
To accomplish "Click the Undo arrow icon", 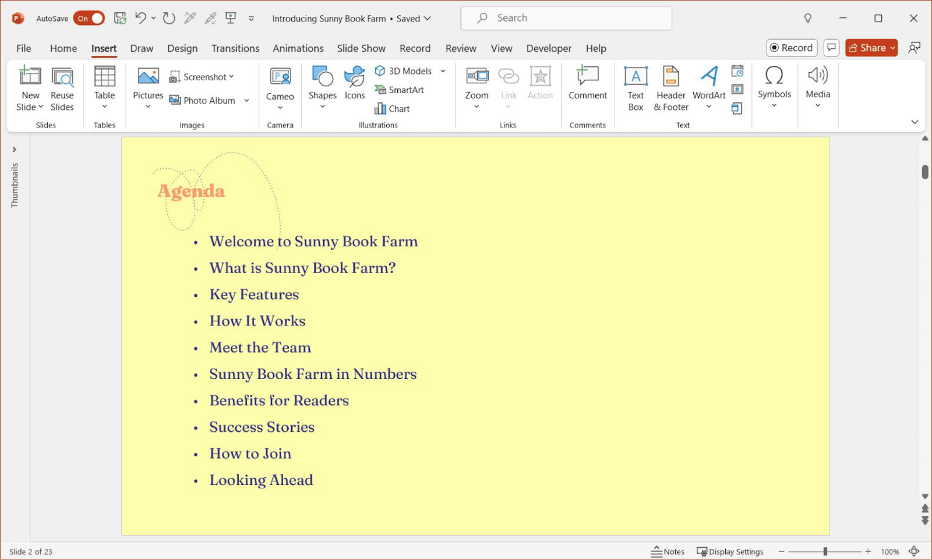I will (x=140, y=18).
